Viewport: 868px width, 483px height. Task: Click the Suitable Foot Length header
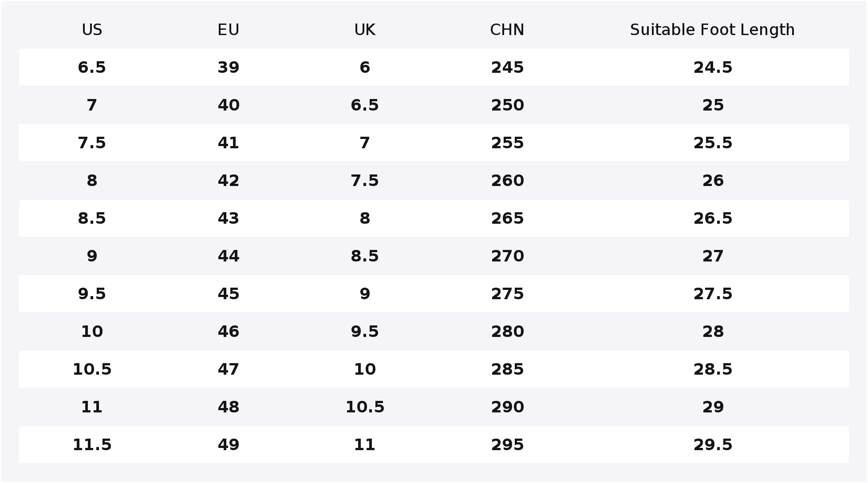coord(712,30)
